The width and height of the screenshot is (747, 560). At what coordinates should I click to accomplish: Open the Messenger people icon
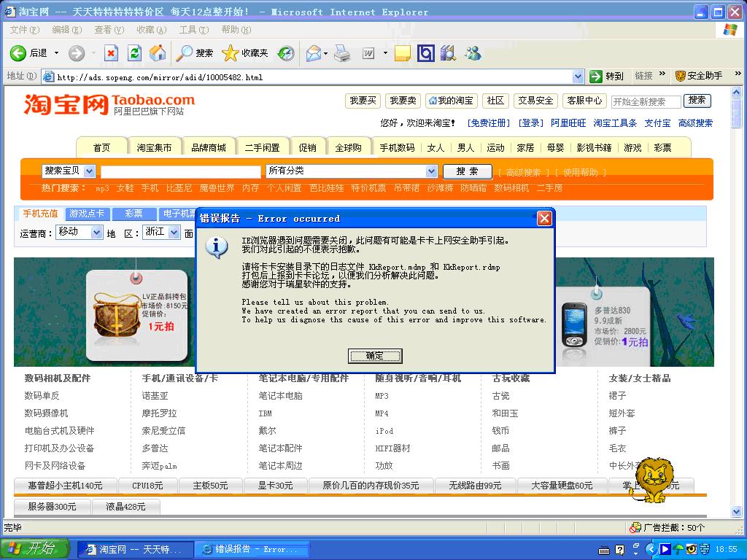pyautogui.click(x=473, y=52)
